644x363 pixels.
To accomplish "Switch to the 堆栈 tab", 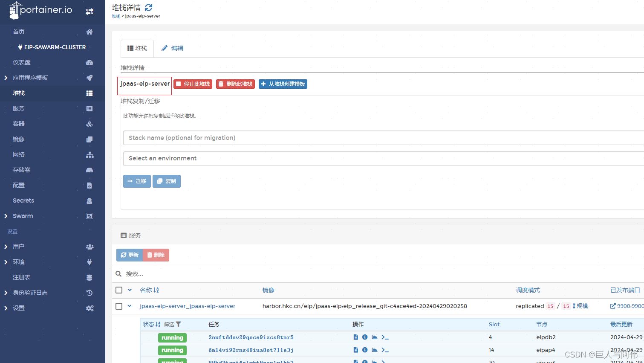I will [x=137, y=48].
